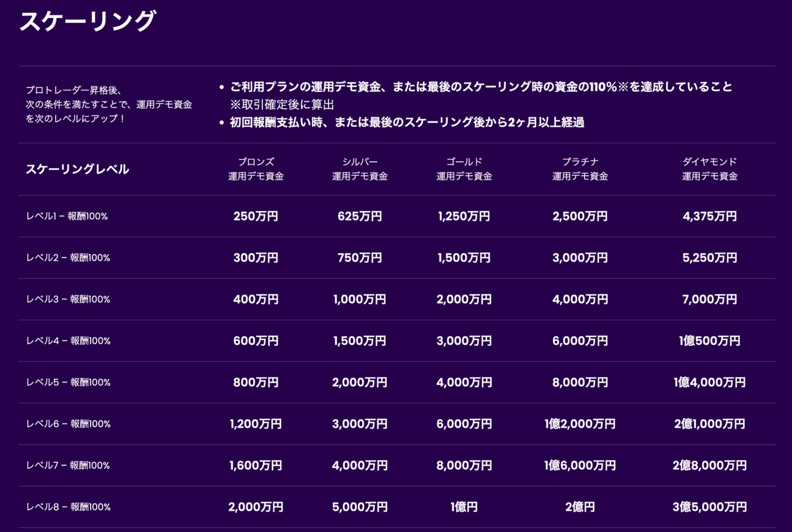Click the レベル4 – 報酬100% row label
Viewport: 792px width, 532px height.
point(68,341)
